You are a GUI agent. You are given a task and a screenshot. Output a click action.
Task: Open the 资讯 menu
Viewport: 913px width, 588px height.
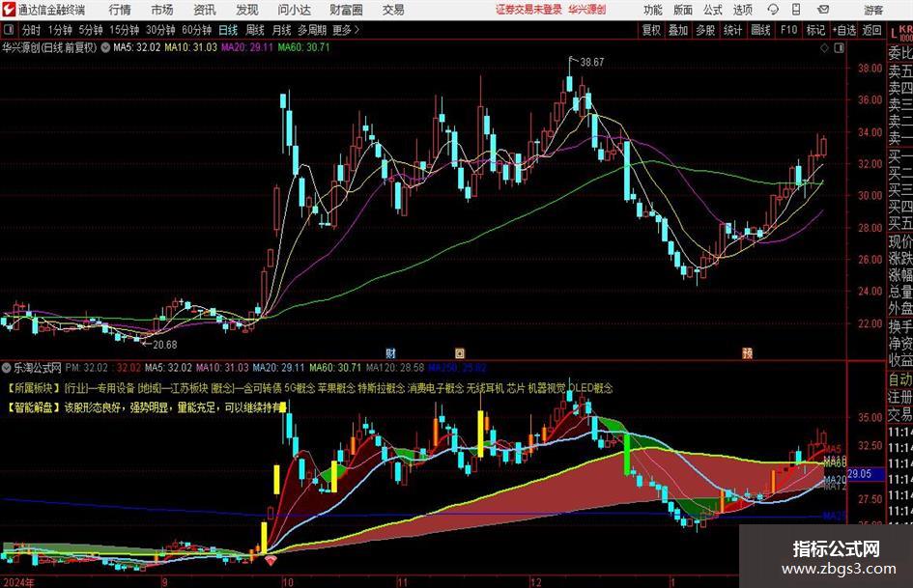[x=205, y=10]
